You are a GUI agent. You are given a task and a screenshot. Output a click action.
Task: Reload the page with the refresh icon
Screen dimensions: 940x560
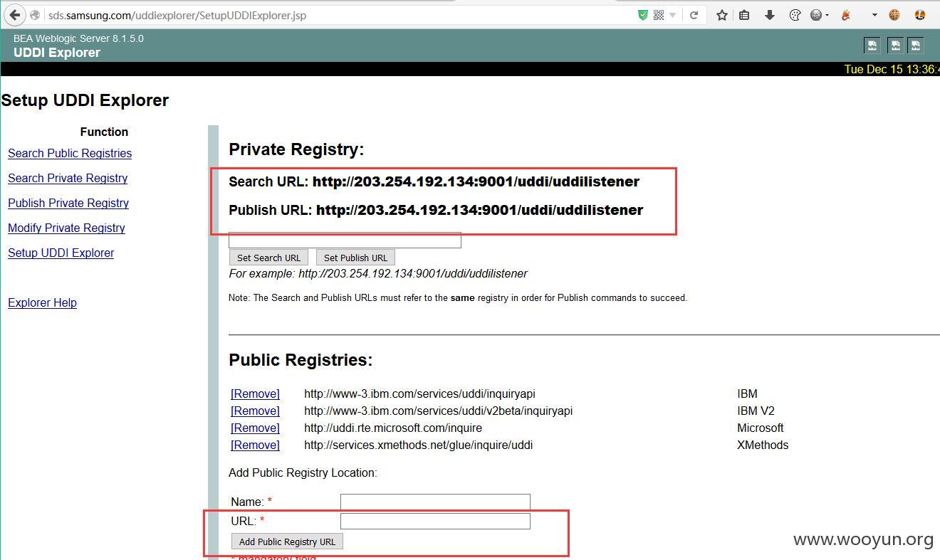694,15
